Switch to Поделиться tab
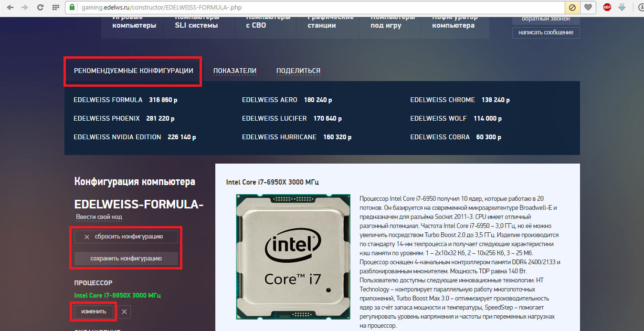Viewport: 644px width, 331px height. pos(298,71)
